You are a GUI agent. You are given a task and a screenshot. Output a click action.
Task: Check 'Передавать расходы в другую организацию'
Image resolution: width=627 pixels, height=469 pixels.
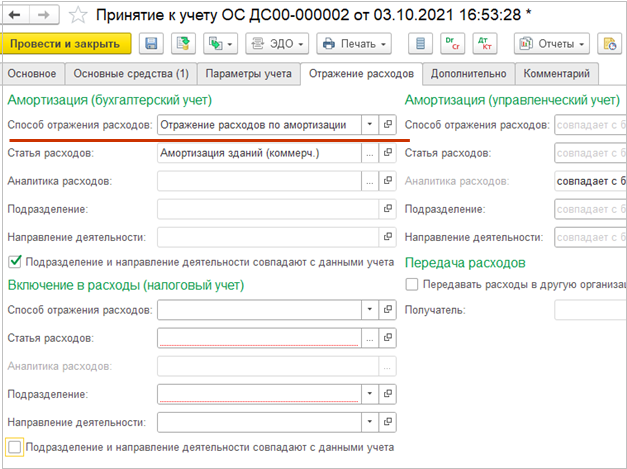click(x=413, y=284)
